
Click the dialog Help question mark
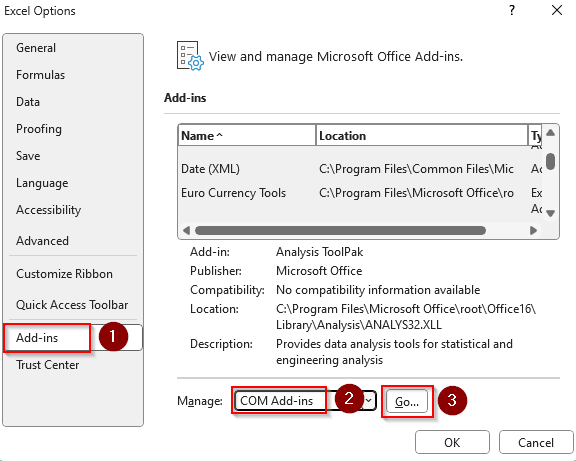pyautogui.click(x=512, y=11)
